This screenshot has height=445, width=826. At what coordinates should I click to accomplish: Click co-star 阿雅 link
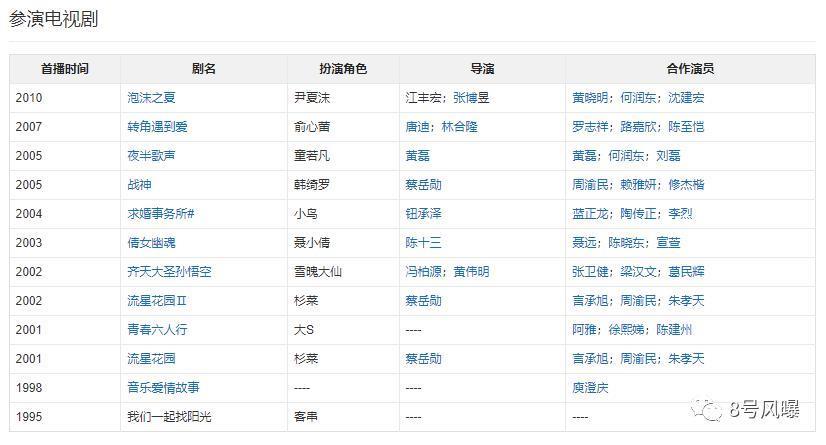coord(584,329)
